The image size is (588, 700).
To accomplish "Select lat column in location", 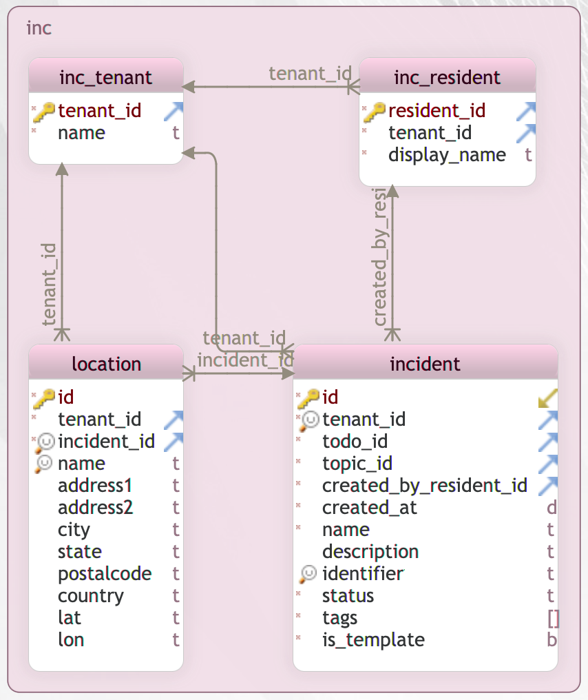I will [x=69, y=618].
